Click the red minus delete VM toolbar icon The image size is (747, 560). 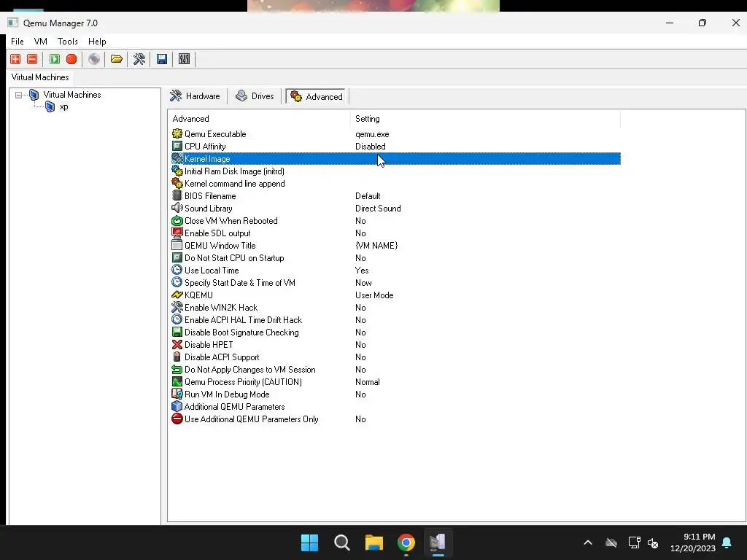pyautogui.click(x=32, y=59)
